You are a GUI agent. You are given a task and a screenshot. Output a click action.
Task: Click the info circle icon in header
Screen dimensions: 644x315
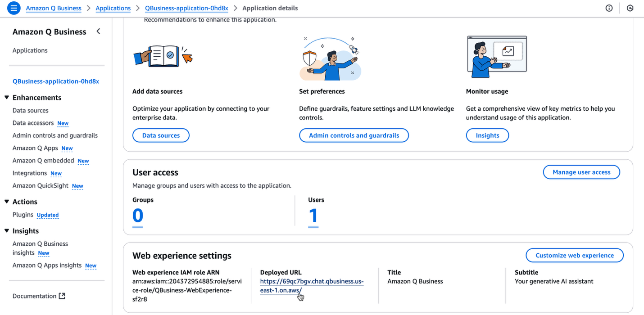pyautogui.click(x=609, y=8)
